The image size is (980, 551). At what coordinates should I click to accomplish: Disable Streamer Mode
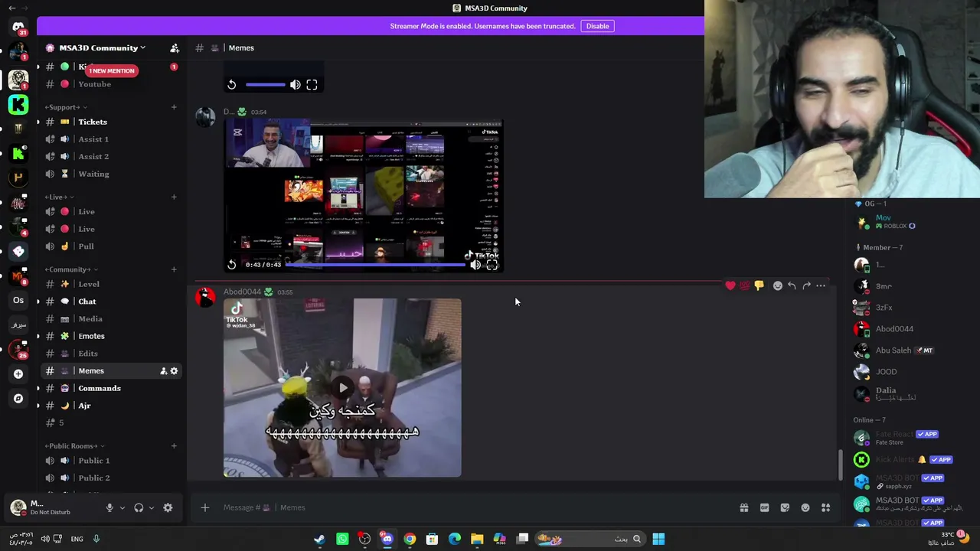click(x=597, y=26)
